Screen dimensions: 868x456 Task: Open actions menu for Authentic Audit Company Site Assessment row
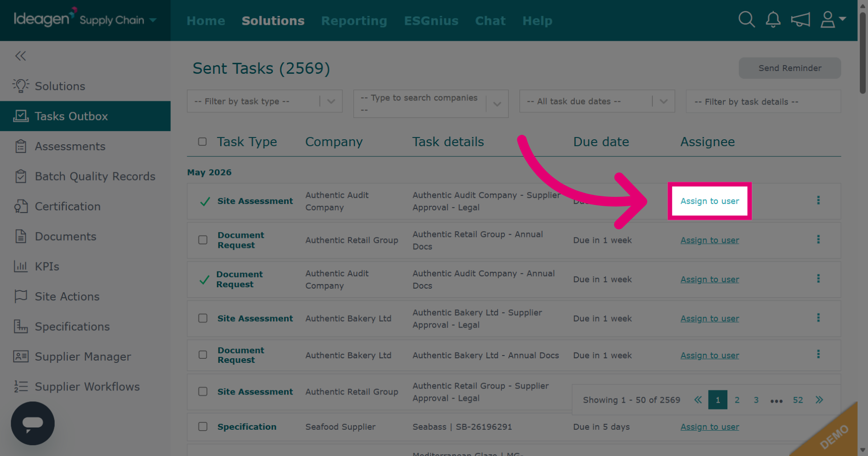click(818, 200)
